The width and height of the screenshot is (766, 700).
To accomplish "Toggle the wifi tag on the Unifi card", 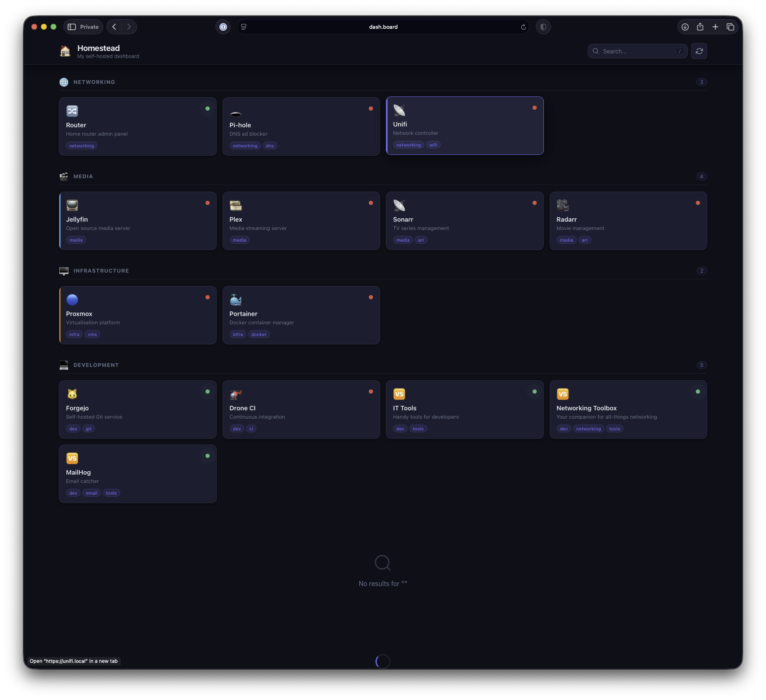I will pyautogui.click(x=433, y=144).
